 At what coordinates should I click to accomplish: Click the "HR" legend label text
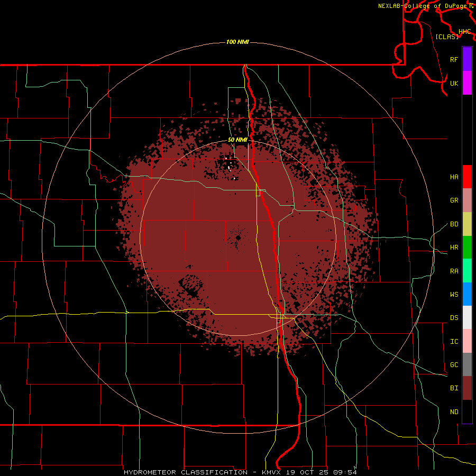(x=454, y=248)
